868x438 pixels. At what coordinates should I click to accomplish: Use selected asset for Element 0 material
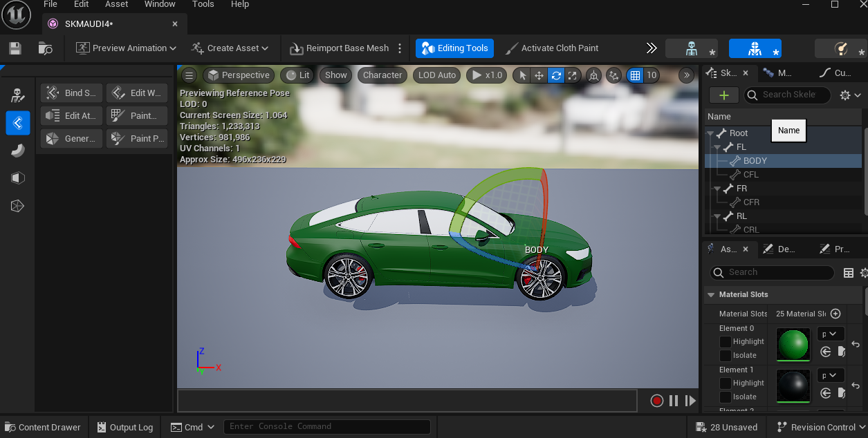click(826, 352)
